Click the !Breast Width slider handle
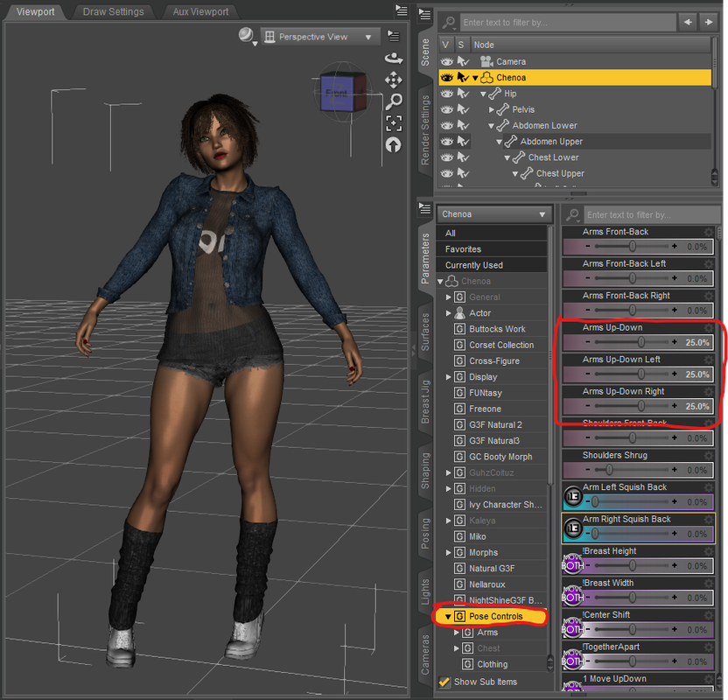The height and width of the screenshot is (700, 728). [633, 598]
